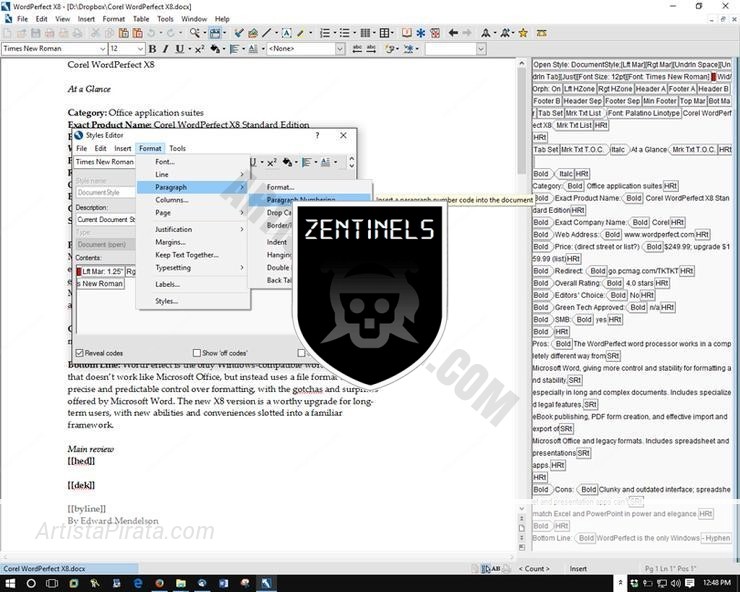Click the Columns icon in toolbar
This screenshot has width=740, height=592.
coord(365,33)
